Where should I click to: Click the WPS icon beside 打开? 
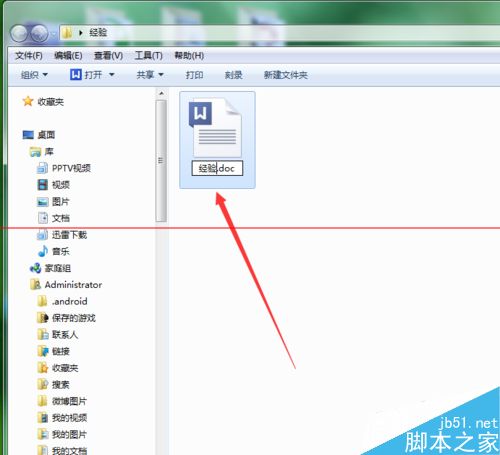76,74
